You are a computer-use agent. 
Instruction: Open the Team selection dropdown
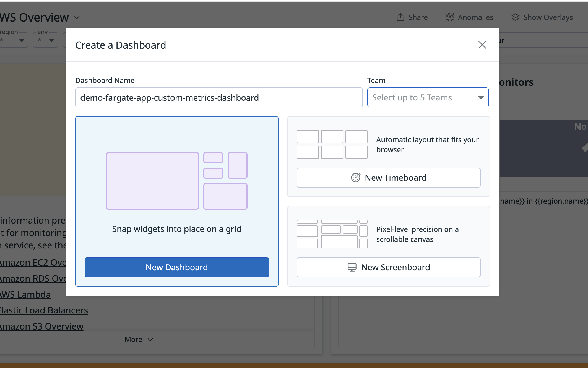[x=428, y=97]
